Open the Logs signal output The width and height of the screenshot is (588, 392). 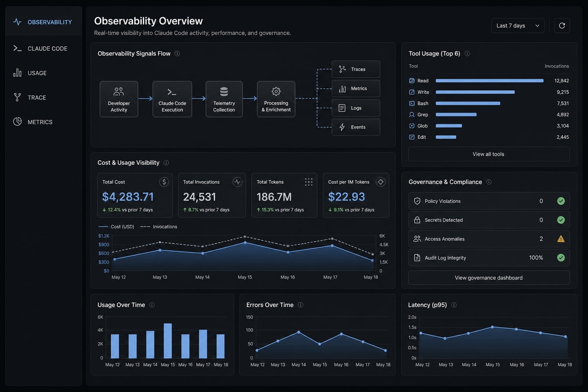(x=356, y=108)
